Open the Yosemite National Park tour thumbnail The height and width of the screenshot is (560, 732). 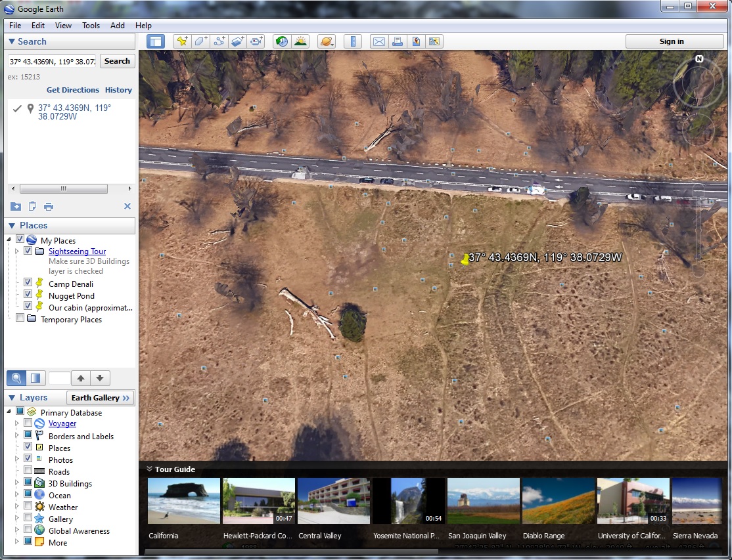click(x=409, y=501)
